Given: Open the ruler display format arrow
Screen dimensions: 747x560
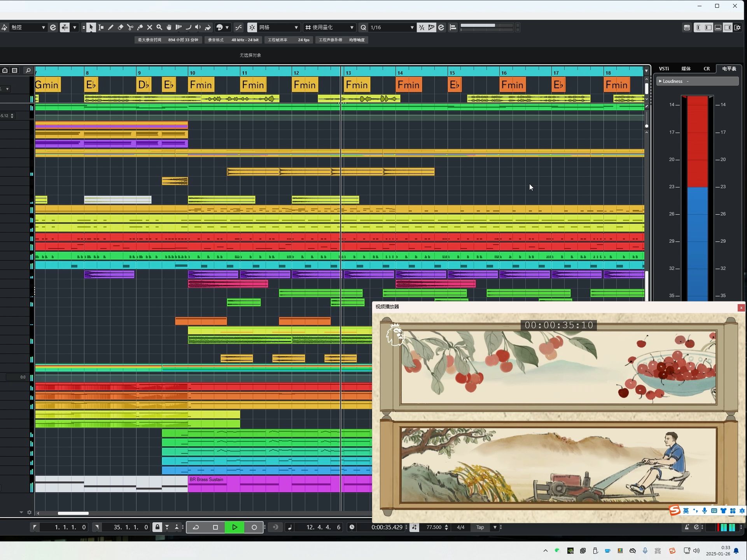Looking at the screenshot, I should (x=646, y=71).
